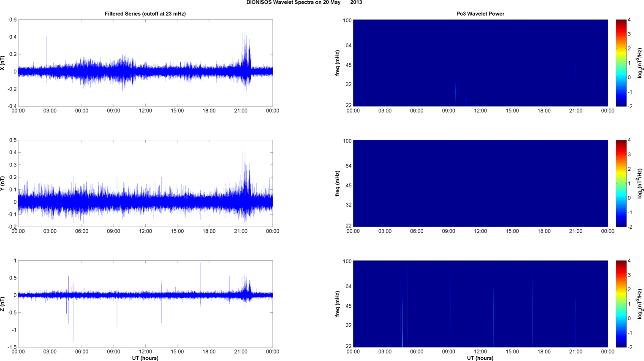The width and height of the screenshot is (644, 361).
Task: Click the 0.6 tick on X plot
Action: point(13,20)
